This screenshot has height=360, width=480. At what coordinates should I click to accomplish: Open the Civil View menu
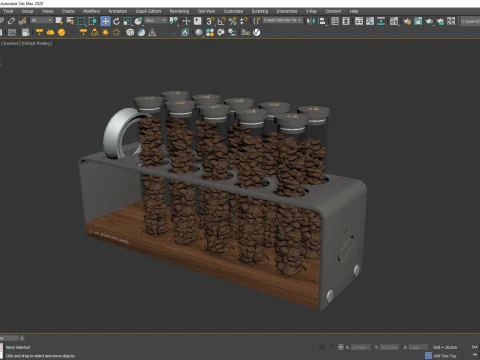[x=206, y=11]
